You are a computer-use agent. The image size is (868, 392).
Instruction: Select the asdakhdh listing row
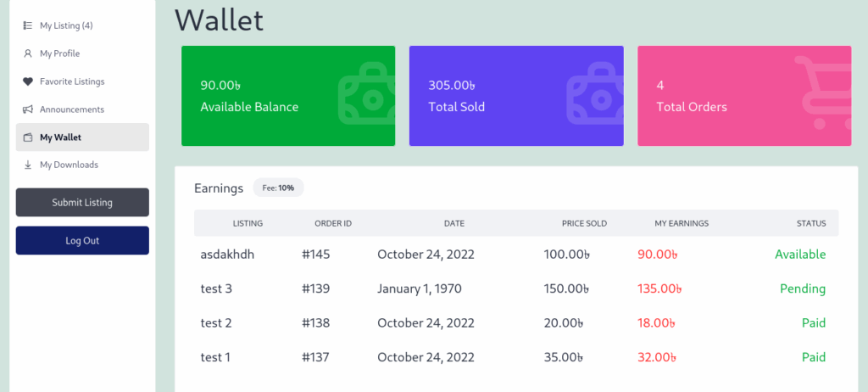click(227, 254)
